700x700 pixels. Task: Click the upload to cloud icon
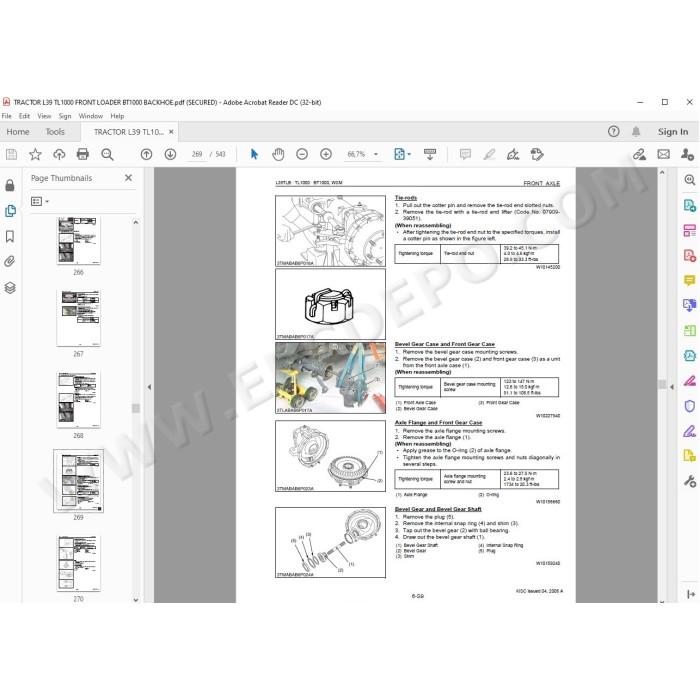(x=59, y=154)
